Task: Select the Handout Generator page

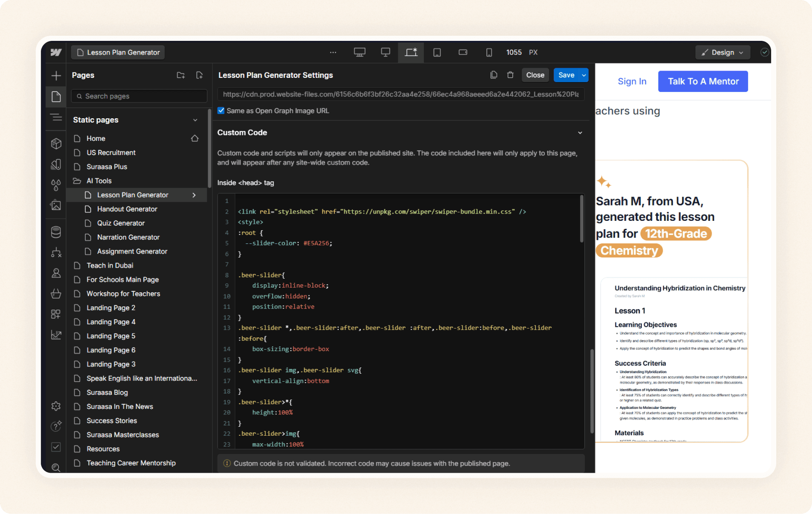Action: click(137, 209)
